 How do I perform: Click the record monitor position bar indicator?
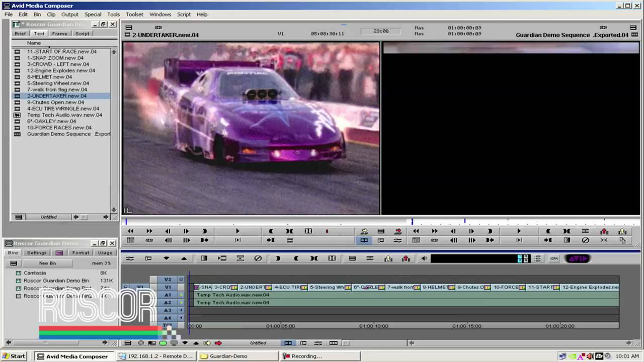click(x=412, y=221)
